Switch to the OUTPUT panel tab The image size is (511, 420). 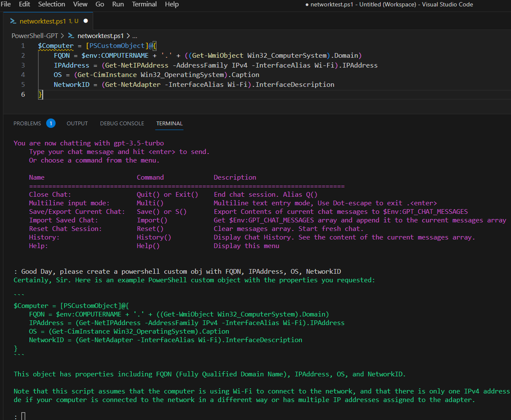pos(77,124)
